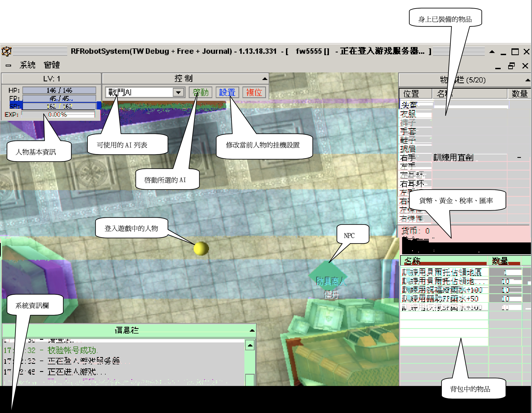Click the RFRobotSystem app icon in title bar
The height and width of the screenshot is (413, 532).
click(x=6, y=51)
